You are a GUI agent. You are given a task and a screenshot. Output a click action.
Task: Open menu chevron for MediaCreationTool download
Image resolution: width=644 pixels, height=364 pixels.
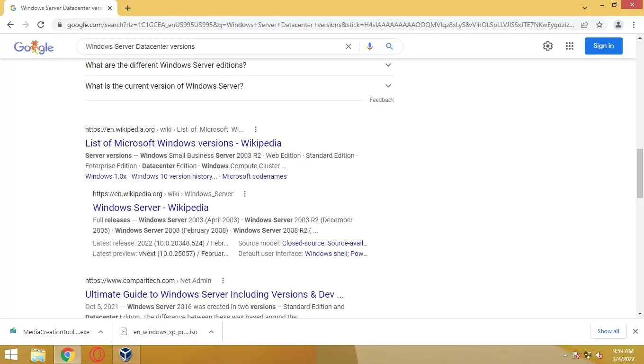pyautogui.click(x=101, y=332)
